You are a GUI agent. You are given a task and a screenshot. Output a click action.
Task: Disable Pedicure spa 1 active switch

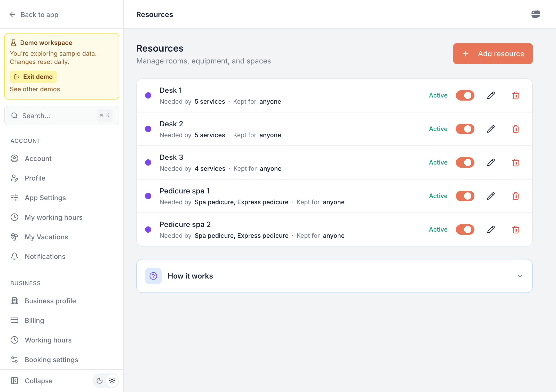tap(465, 196)
